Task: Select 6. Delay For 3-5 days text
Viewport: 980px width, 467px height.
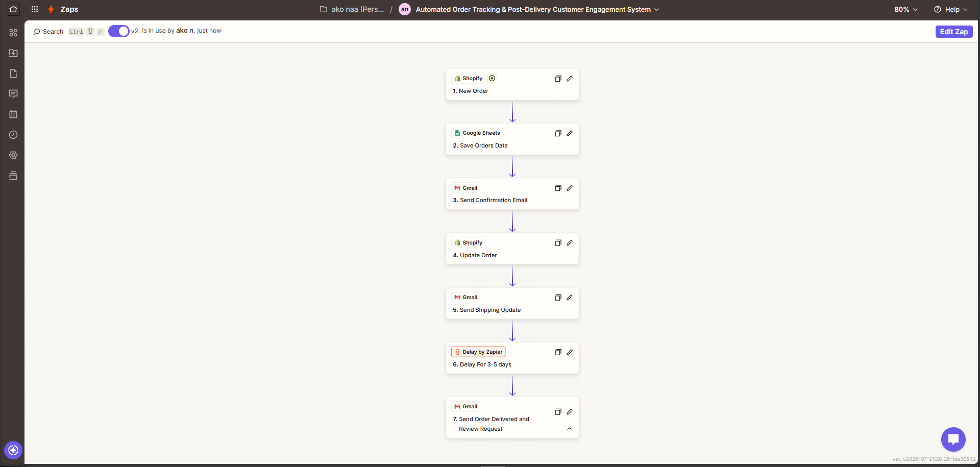Action: 482,364
